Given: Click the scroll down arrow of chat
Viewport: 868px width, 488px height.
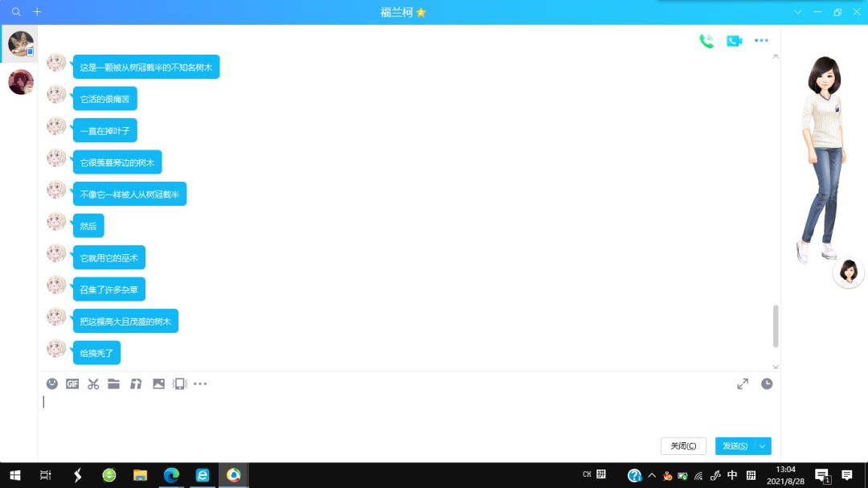Looking at the screenshot, I should 776,367.
